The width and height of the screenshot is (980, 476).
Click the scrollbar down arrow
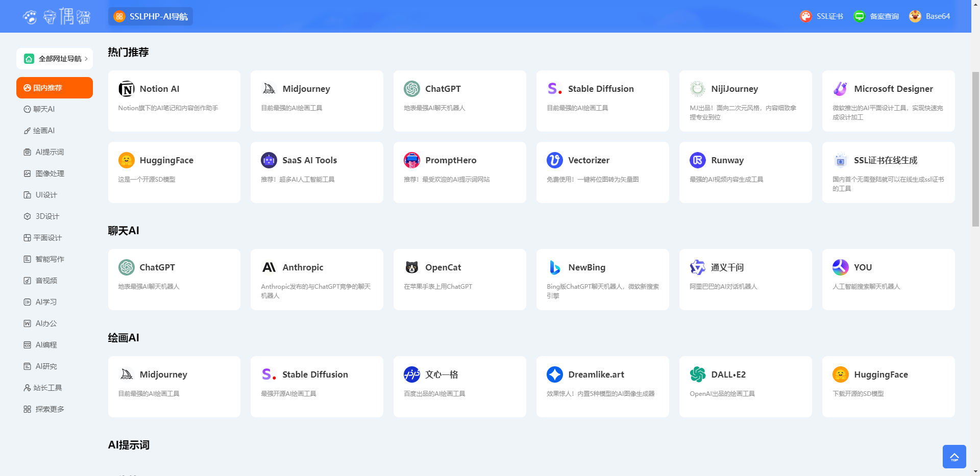click(975, 471)
